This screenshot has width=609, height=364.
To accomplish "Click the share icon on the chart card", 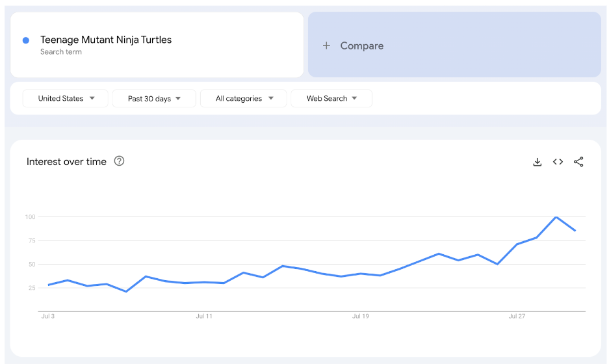I will 578,162.
